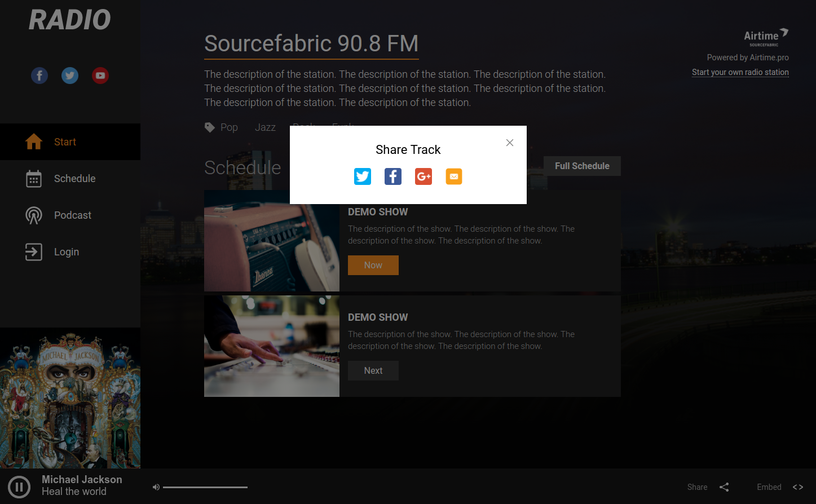Open the Login menu item
Viewport: 816px width, 504px height.
[70, 252]
